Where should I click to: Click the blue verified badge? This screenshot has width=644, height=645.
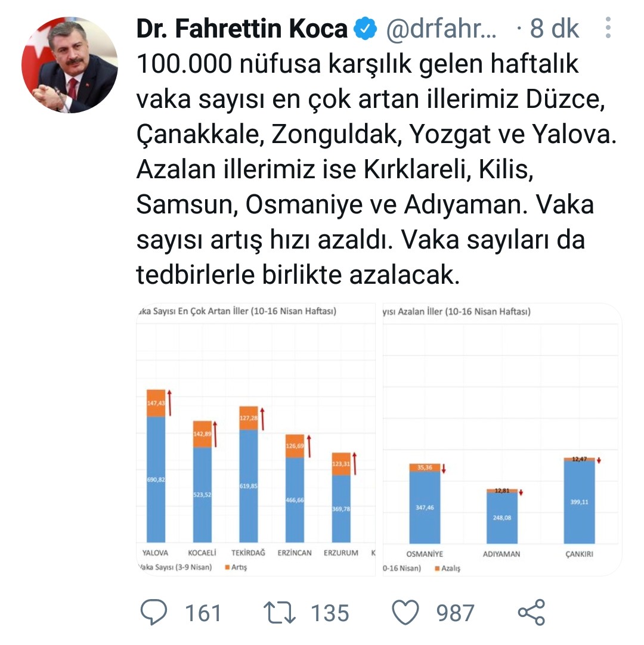point(365,29)
